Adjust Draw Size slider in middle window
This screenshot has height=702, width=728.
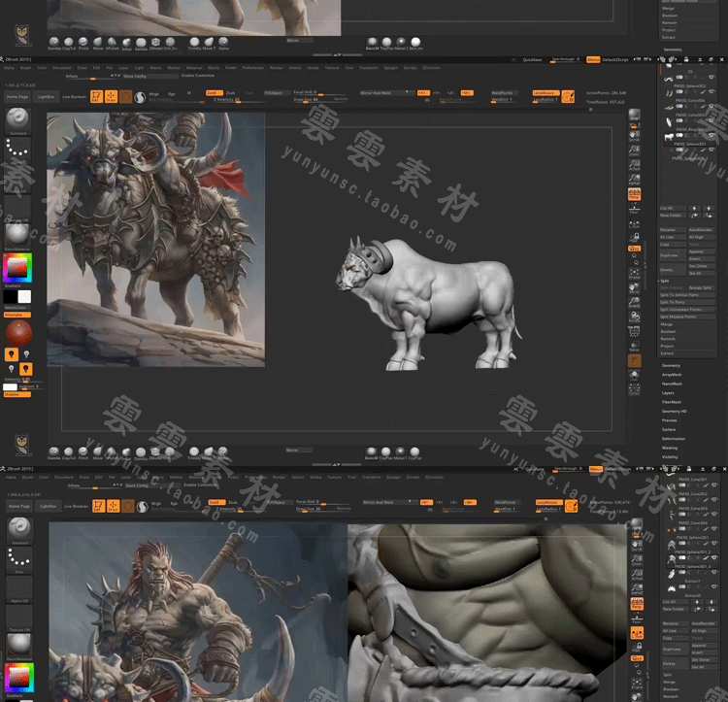[x=320, y=99]
